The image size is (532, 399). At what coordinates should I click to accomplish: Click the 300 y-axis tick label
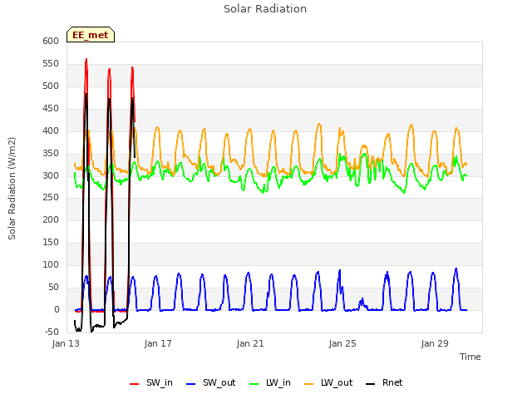tap(51, 175)
